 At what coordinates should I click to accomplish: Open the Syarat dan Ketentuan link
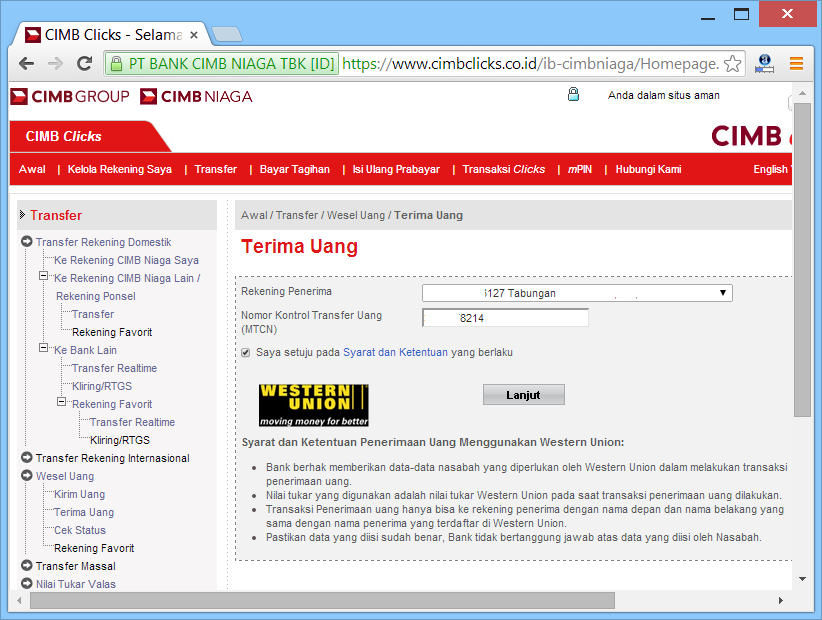click(x=395, y=352)
